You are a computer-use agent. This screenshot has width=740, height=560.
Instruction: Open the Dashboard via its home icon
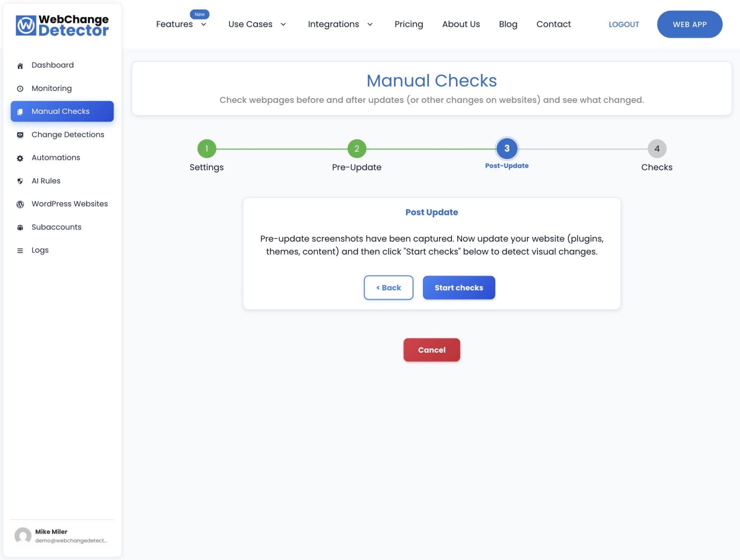click(20, 65)
